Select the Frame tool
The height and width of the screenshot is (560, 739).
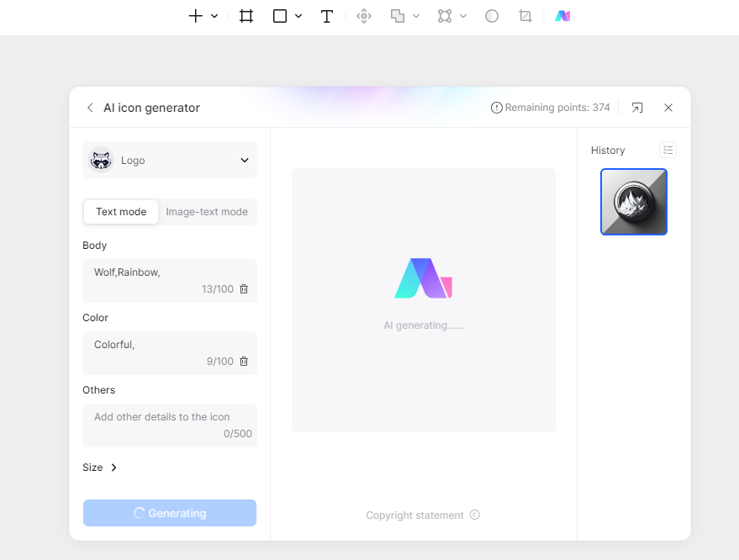tap(246, 16)
